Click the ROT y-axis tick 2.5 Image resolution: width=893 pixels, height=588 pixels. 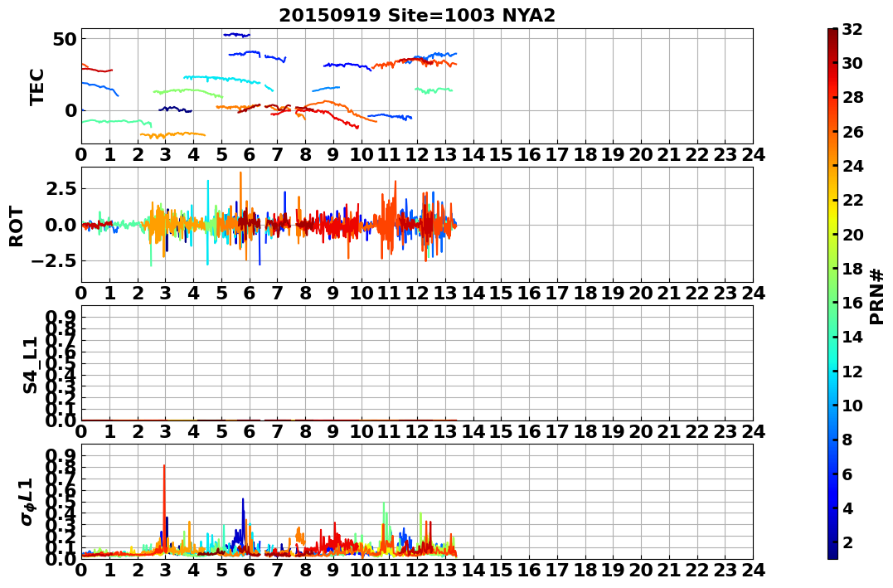(61, 188)
